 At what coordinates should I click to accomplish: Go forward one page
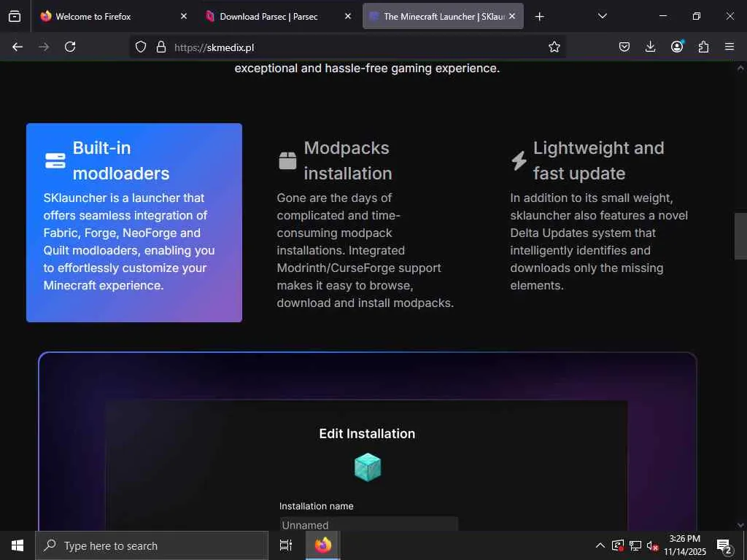44,47
